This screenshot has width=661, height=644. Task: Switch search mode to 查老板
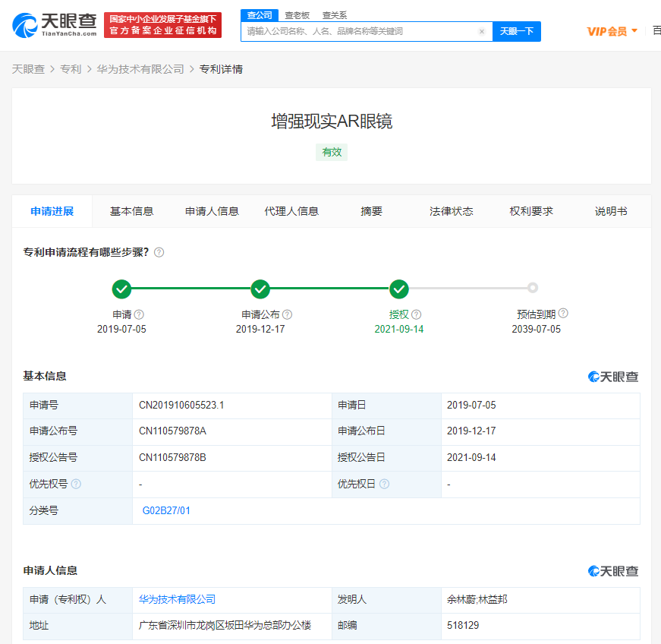pyautogui.click(x=297, y=16)
